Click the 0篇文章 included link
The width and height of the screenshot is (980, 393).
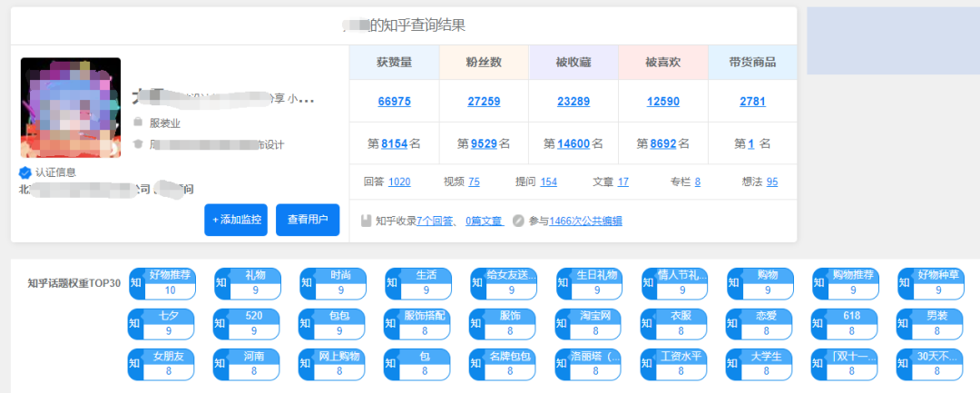click(485, 221)
